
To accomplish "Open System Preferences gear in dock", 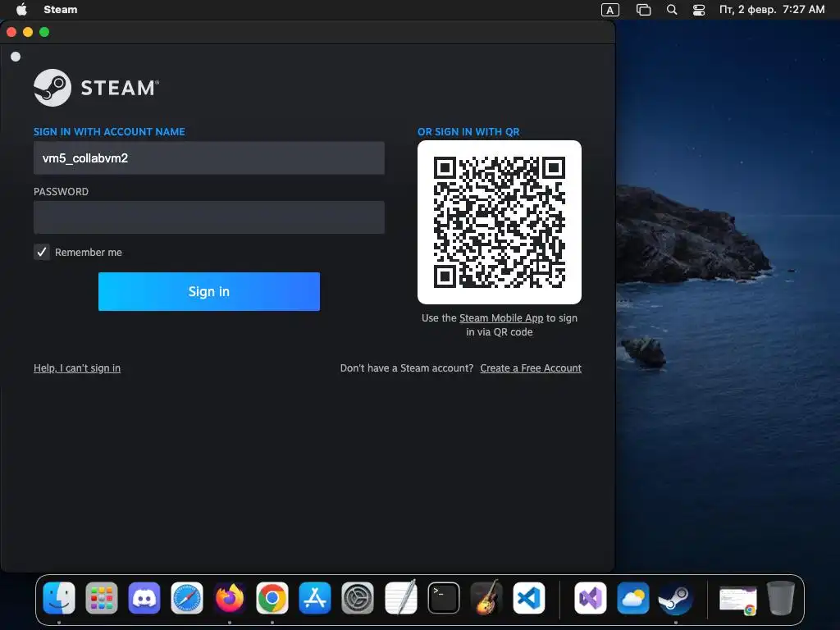I will [x=358, y=598].
